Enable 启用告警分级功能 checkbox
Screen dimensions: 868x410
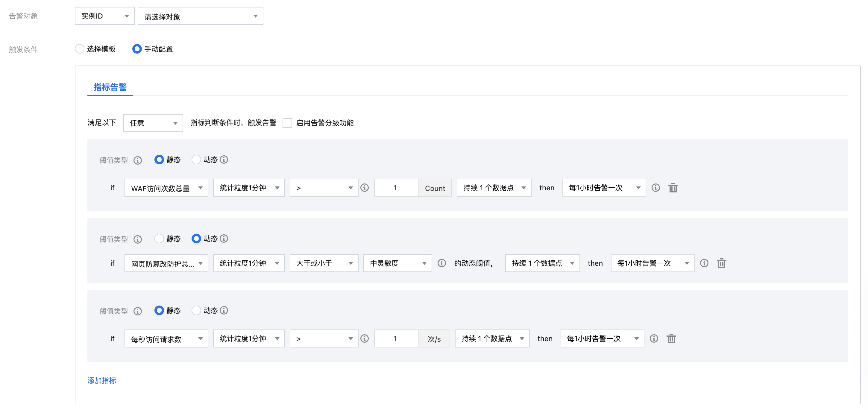287,123
